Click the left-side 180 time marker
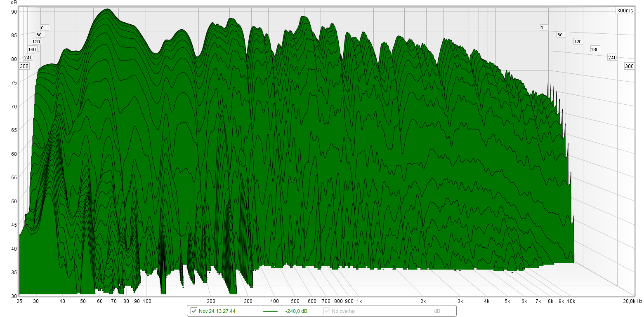 click(x=32, y=49)
